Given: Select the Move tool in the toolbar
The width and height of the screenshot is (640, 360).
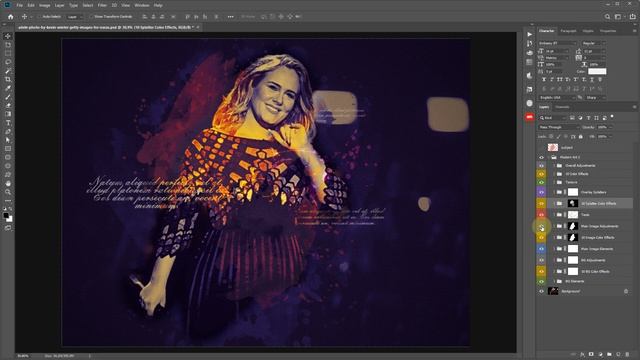Looking at the screenshot, I should click(x=8, y=36).
